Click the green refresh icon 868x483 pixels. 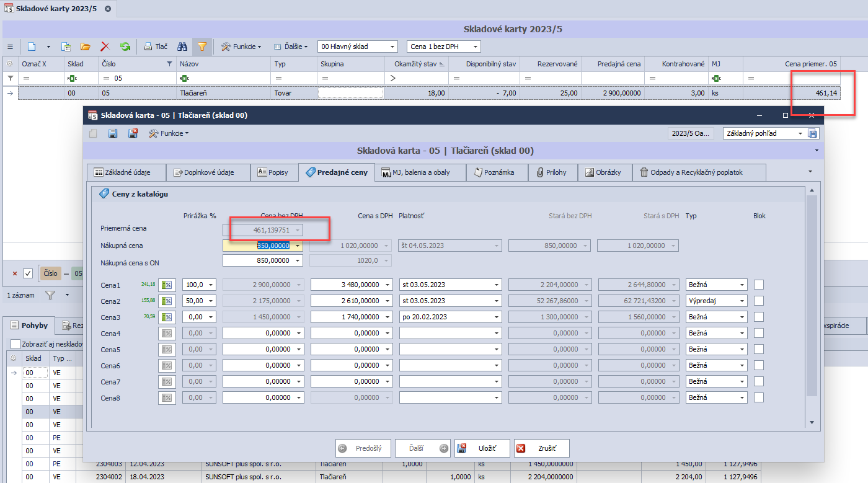click(125, 47)
